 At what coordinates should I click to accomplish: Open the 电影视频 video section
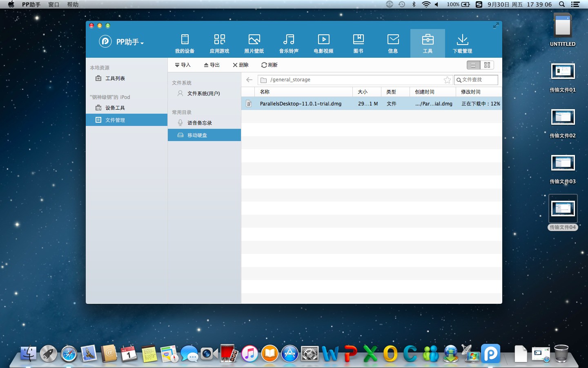[323, 43]
